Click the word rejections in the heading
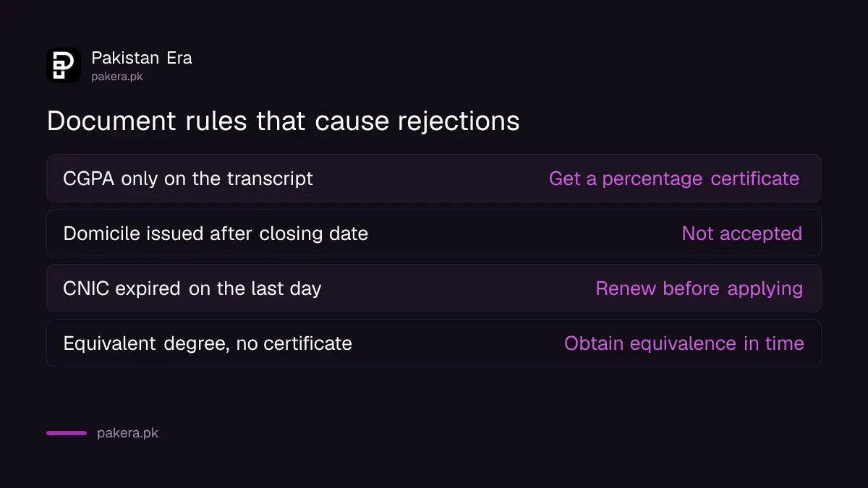The height and width of the screenshot is (488, 868). (x=459, y=121)
